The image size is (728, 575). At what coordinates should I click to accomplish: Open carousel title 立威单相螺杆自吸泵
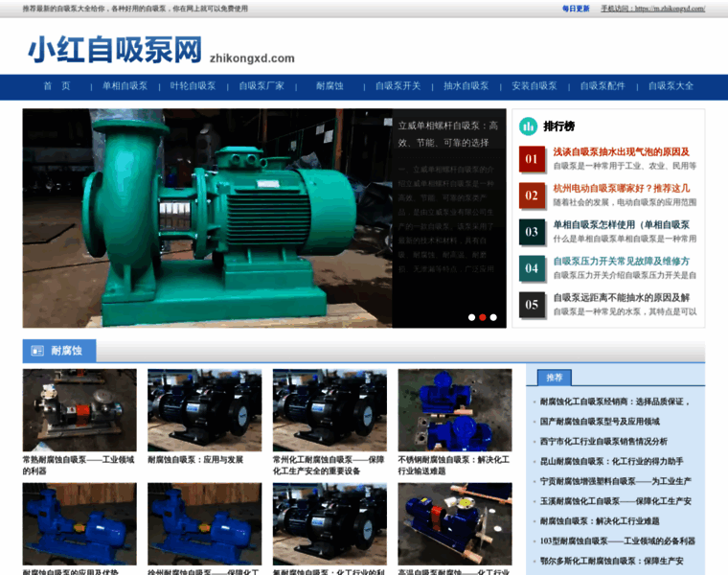coord(448,134)
